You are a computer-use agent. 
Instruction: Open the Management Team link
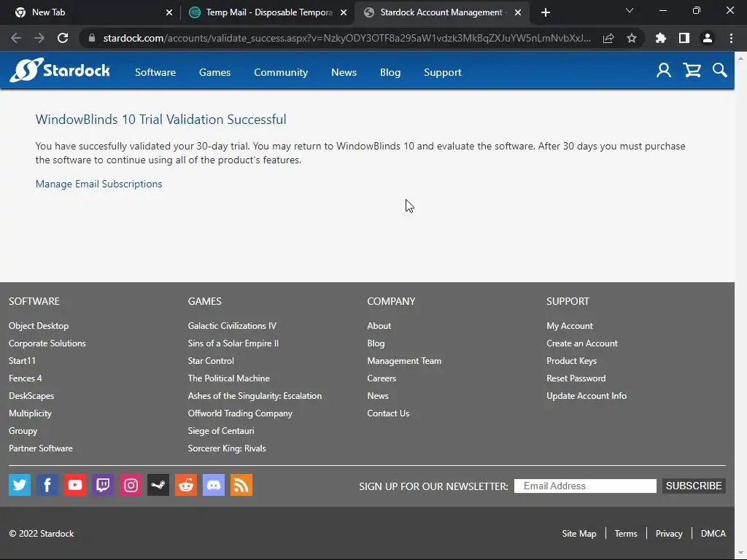pos(404,361)
